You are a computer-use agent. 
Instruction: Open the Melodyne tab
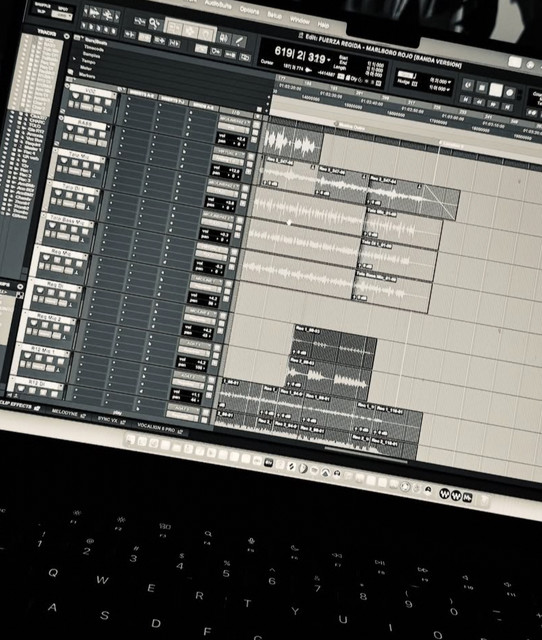coord(65,413)
